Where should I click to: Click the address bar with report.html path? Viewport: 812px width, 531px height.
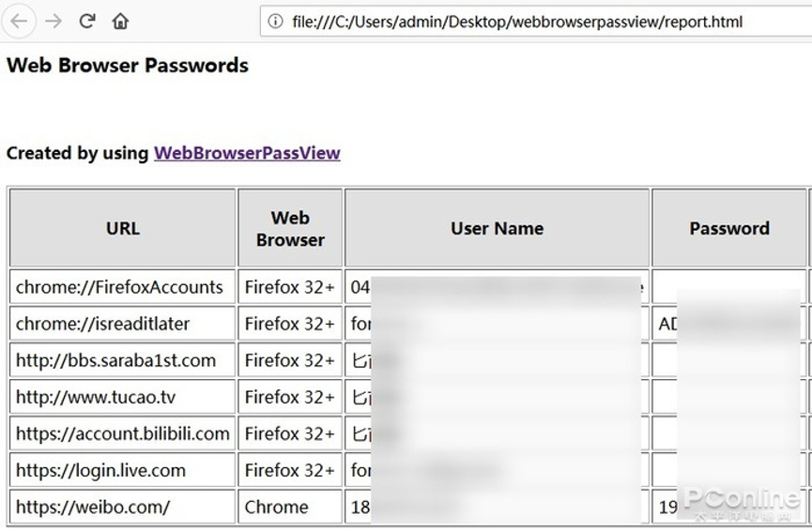click(x=536, y=22)
